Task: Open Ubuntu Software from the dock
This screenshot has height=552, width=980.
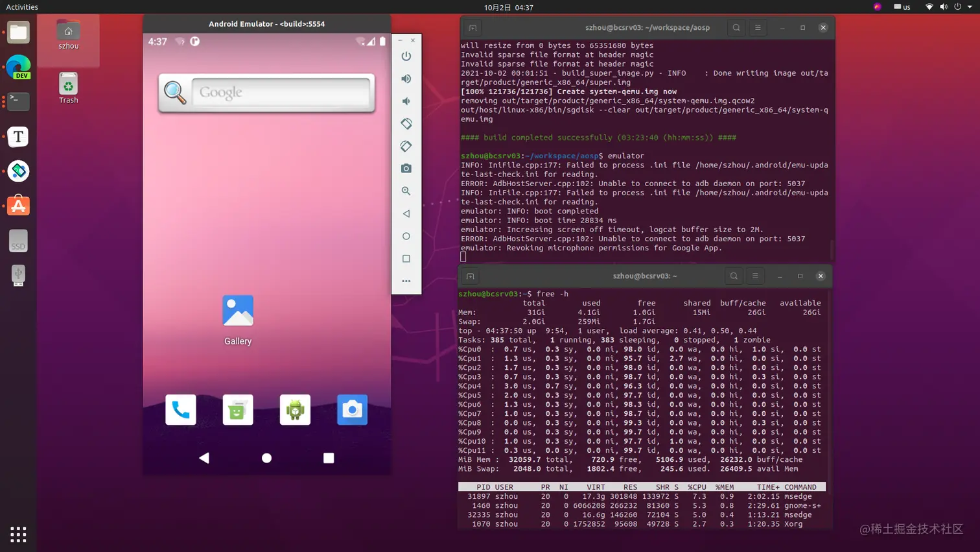Action: tap(18, 206)
